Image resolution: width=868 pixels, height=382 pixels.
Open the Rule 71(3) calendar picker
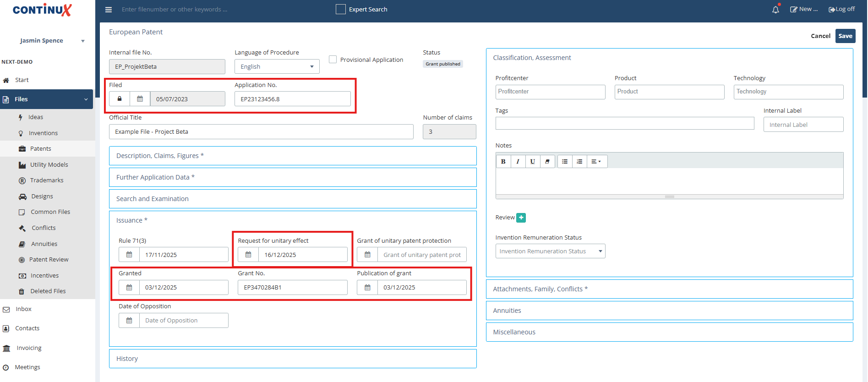click(x=129, y=255)
